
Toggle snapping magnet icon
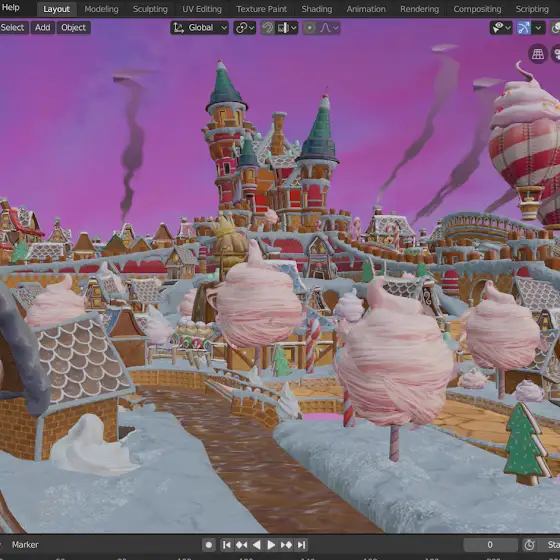tap(268, 28)
